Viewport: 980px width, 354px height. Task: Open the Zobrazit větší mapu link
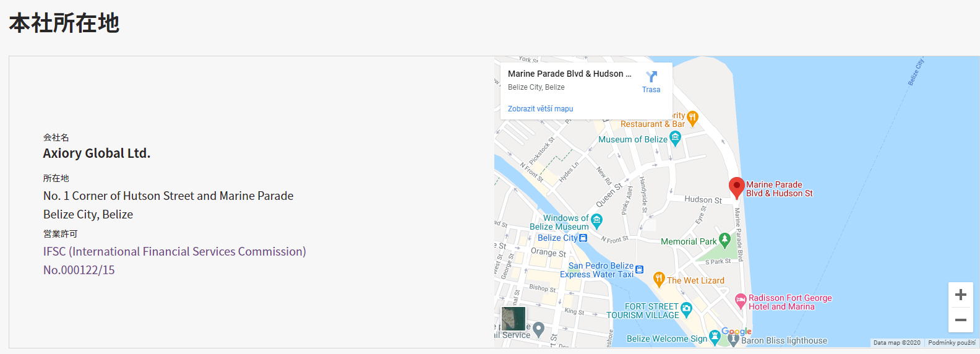pos(540,109)
